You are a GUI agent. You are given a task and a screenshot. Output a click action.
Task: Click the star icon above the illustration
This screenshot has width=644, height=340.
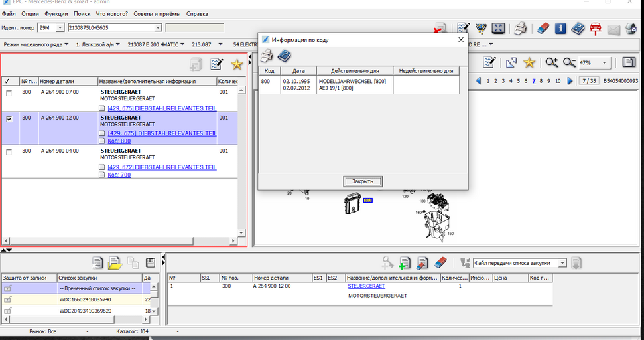pos(529,62)
